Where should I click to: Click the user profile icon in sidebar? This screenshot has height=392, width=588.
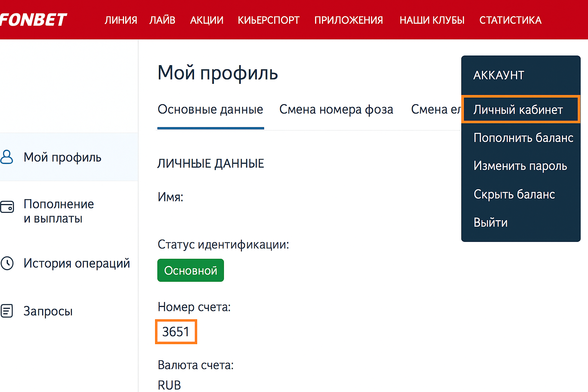pyautogui.click(x=7, y=157)
